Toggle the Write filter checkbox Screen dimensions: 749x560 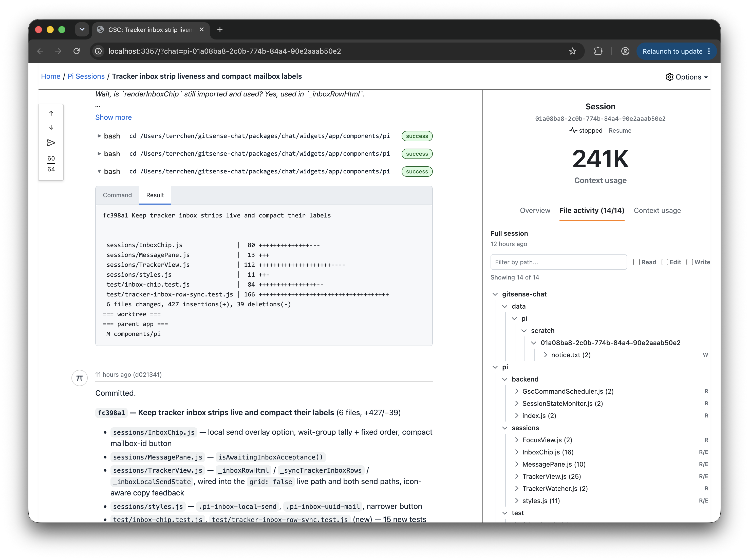689,262
